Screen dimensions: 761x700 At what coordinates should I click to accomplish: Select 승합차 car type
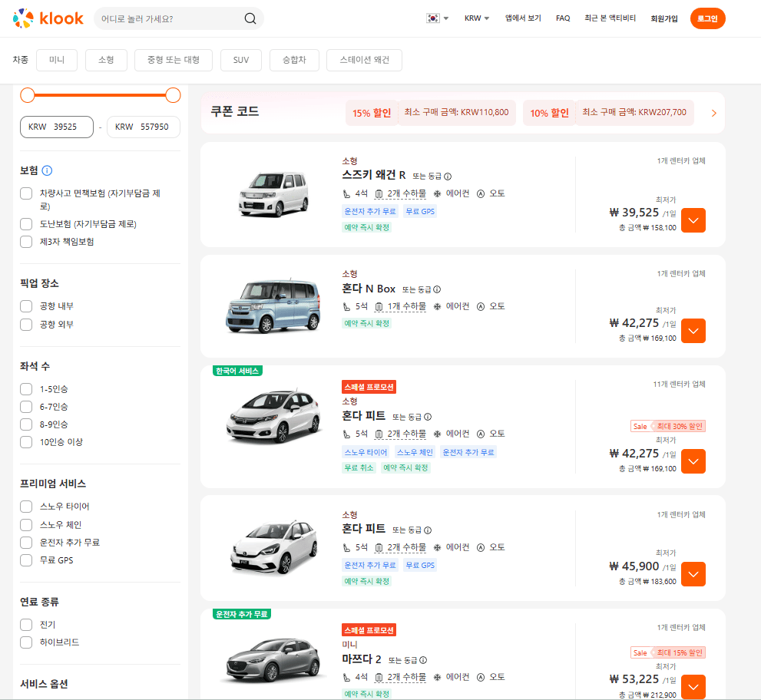click(x=294, y=60)
